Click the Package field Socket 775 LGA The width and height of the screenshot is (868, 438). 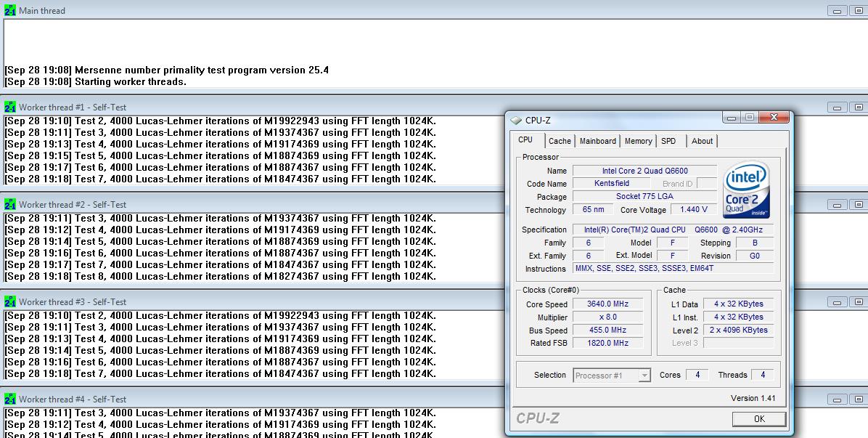tap(645, 197)
